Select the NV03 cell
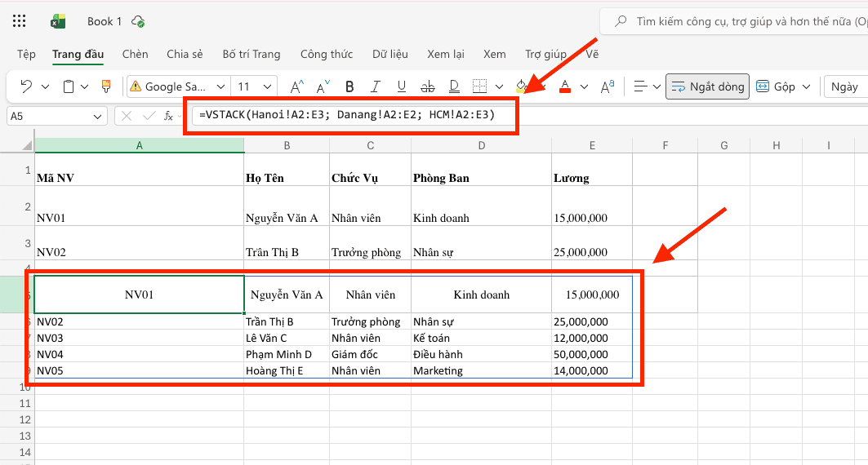This screenshot has width=868, height=465. coord(139,338)
